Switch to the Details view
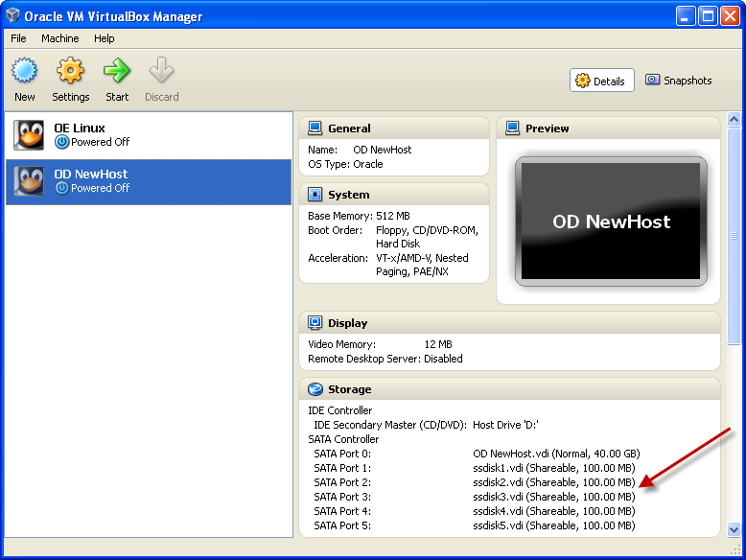746x560 pixels. click(602, 81)
